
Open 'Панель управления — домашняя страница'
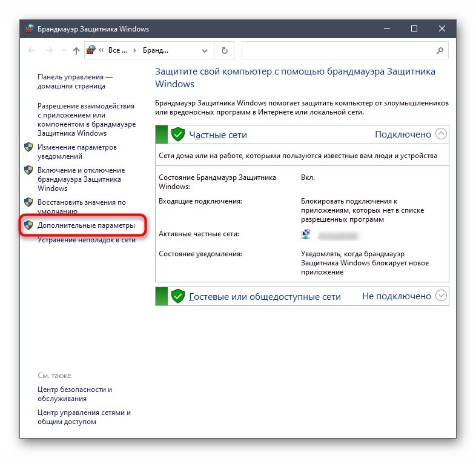(75, 81)
